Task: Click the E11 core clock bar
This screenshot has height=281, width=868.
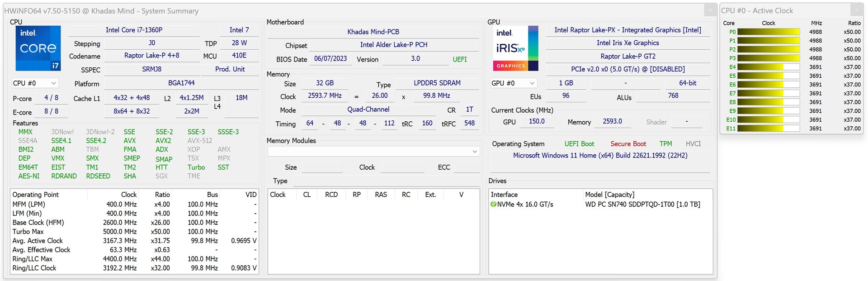Action: pyautogui.click(x=769, y=129)
